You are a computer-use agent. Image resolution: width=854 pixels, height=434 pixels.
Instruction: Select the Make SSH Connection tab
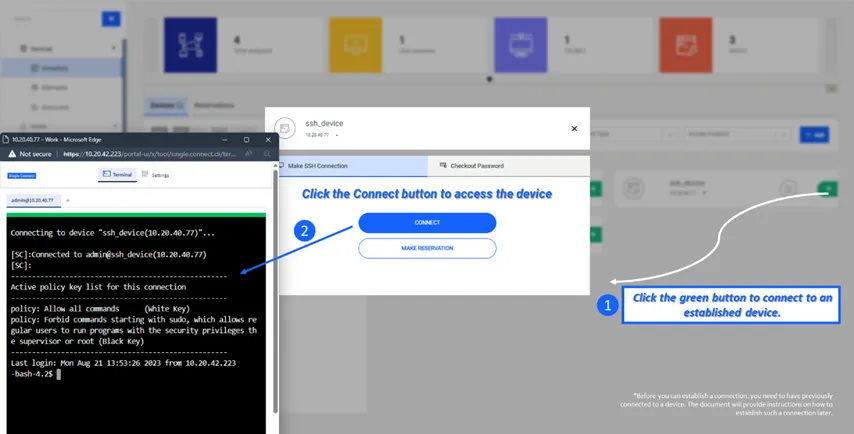353,166
